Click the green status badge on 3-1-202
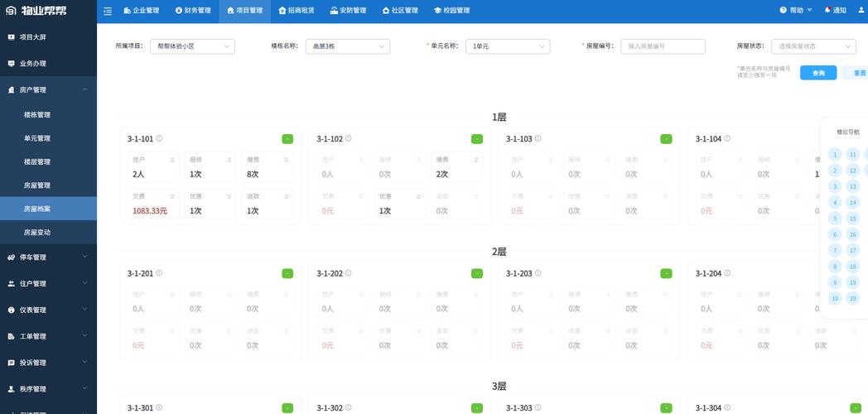Viewport: 868px width, 414px height. pyautogui.click(x=476, y=273)
